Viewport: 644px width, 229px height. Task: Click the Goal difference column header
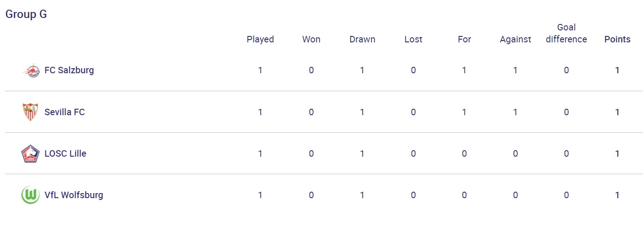566,33
